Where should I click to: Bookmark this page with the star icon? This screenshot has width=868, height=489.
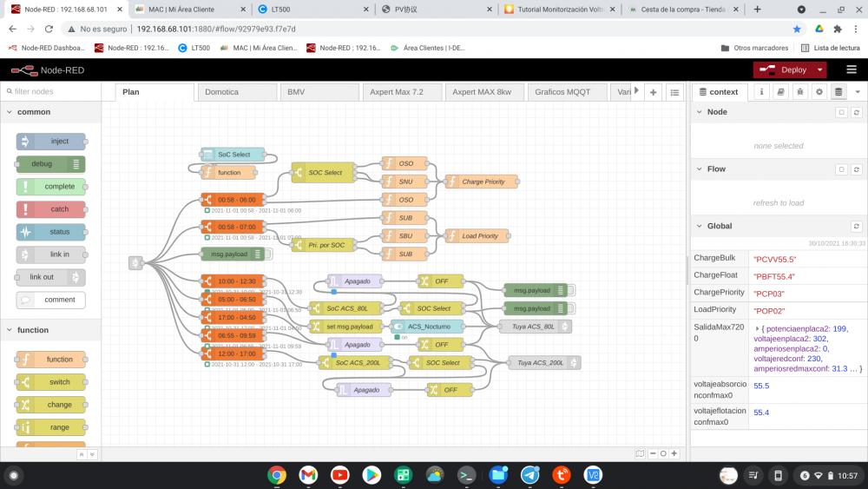[797, 29]
